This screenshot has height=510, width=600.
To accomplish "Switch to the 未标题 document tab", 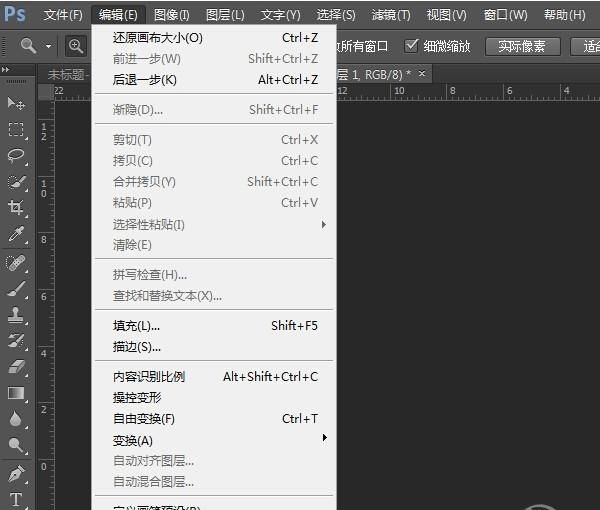I will point(67,75).
